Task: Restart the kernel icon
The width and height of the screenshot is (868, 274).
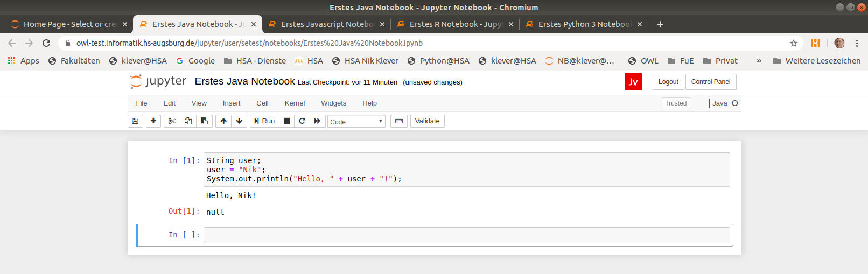Action: [302, 121]
